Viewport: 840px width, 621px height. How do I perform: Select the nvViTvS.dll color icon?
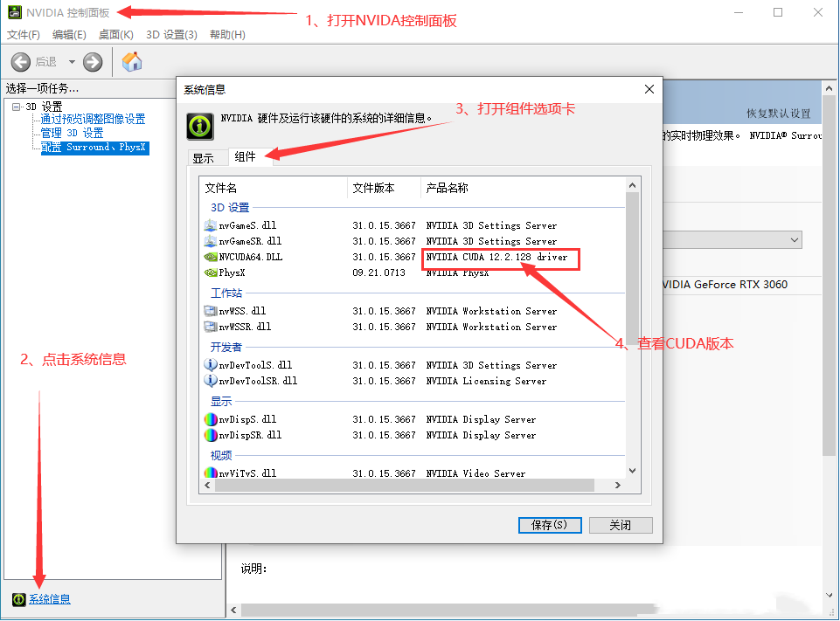coord(211,473)
